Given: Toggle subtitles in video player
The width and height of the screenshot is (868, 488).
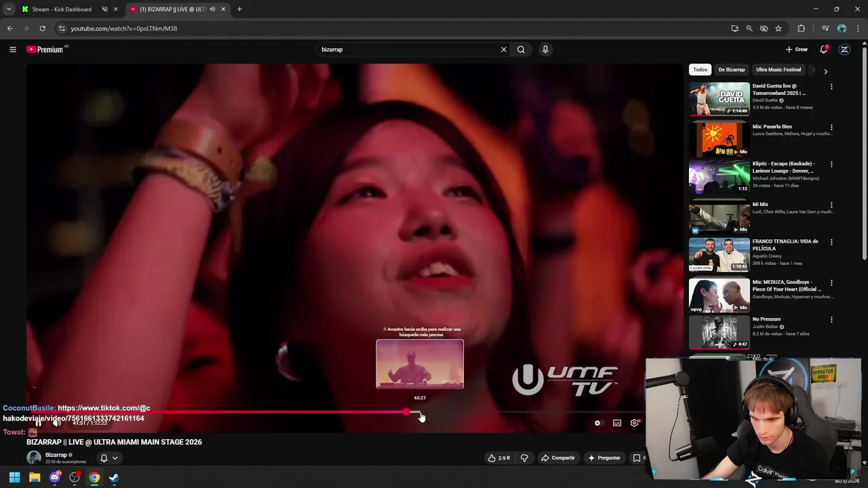Looking at the screenshot, I should (617, 423).
